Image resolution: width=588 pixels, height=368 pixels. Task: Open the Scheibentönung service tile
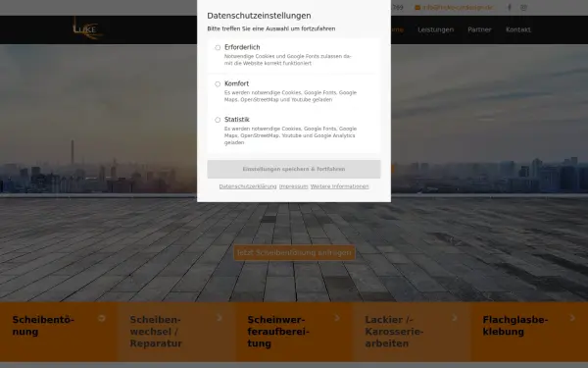coord(59,332)
